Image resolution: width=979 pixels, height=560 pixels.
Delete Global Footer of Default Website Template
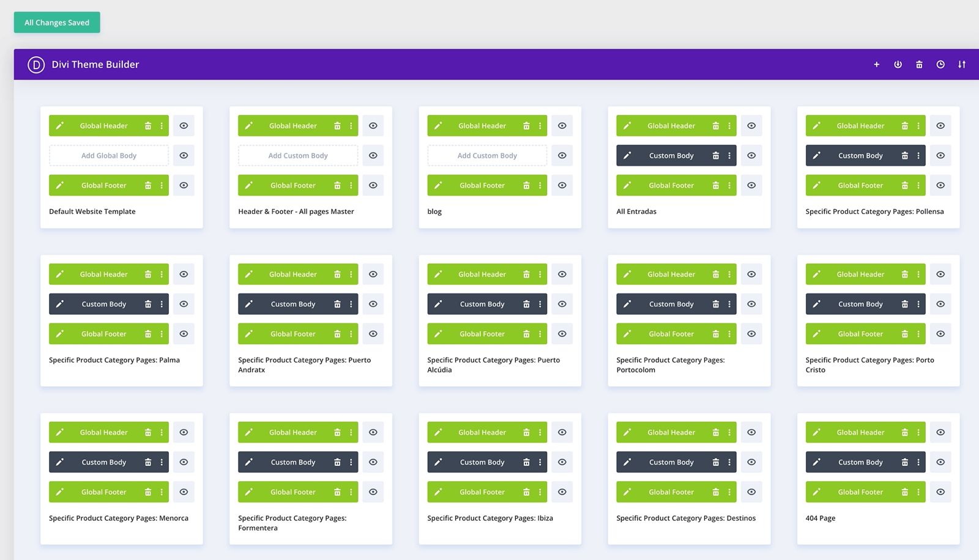pos(148,185)
